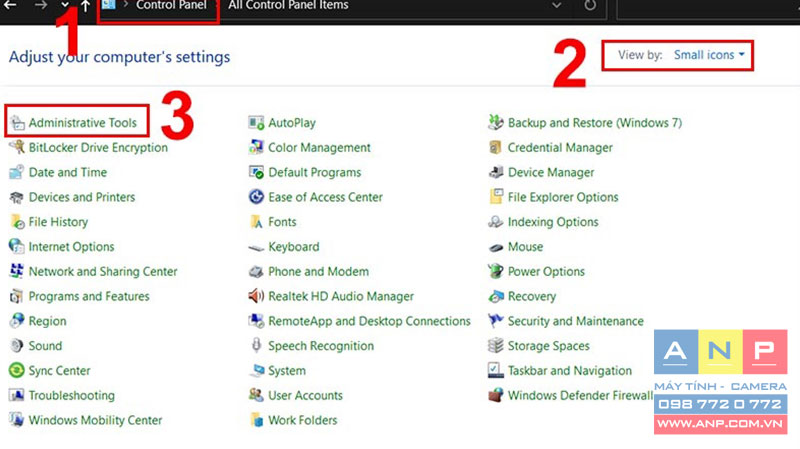Click the Realtek HD Audio Manager icon
The width and height of the screenshot is (800, 449).
(256, 296)
